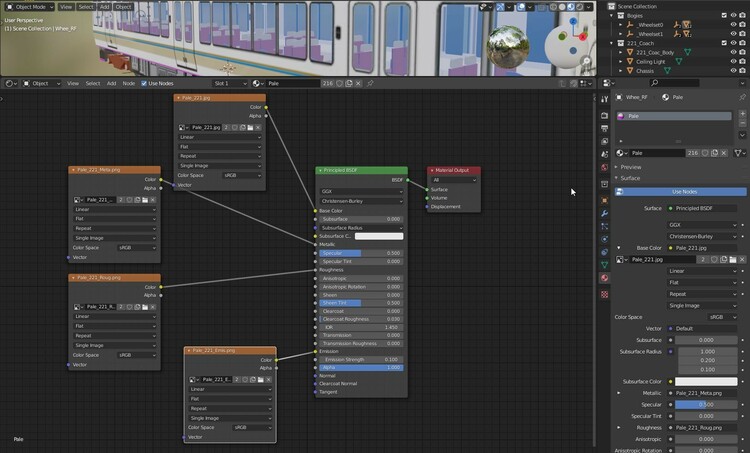Click the Object Data properties tab icon
Image resolution: width=750 pixels, height=453 pixels.
604,262
